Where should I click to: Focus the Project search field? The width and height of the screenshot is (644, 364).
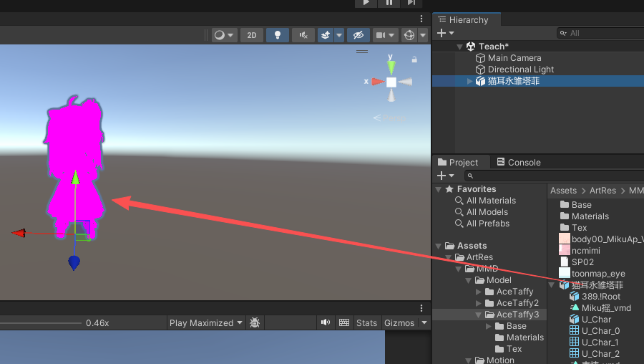pyautogui.click(x=554, y=176)
